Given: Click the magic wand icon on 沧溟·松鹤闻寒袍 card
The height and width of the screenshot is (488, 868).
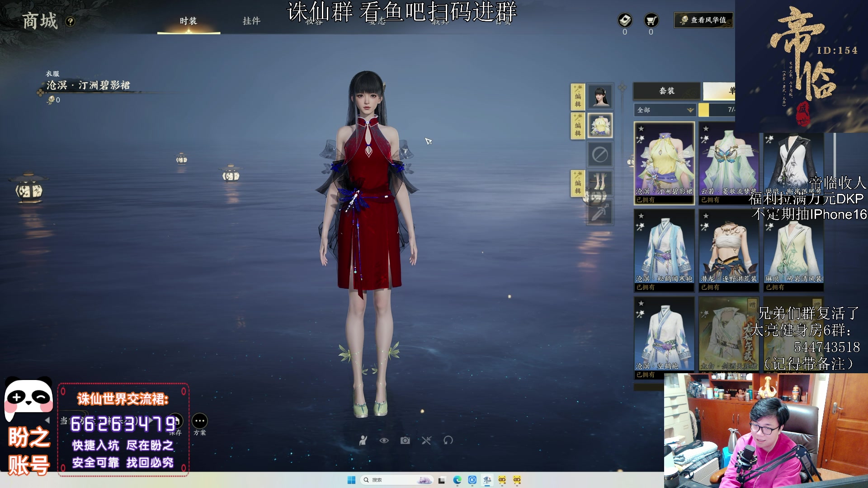Looking at the screenshot, I should pos(640,226).
